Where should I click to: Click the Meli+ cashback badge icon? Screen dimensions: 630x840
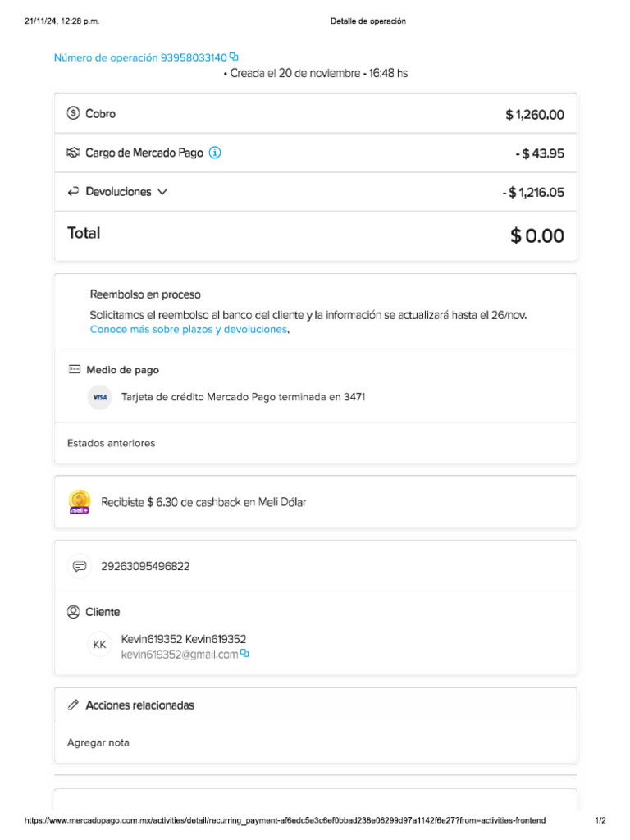[x=80, y=501]
